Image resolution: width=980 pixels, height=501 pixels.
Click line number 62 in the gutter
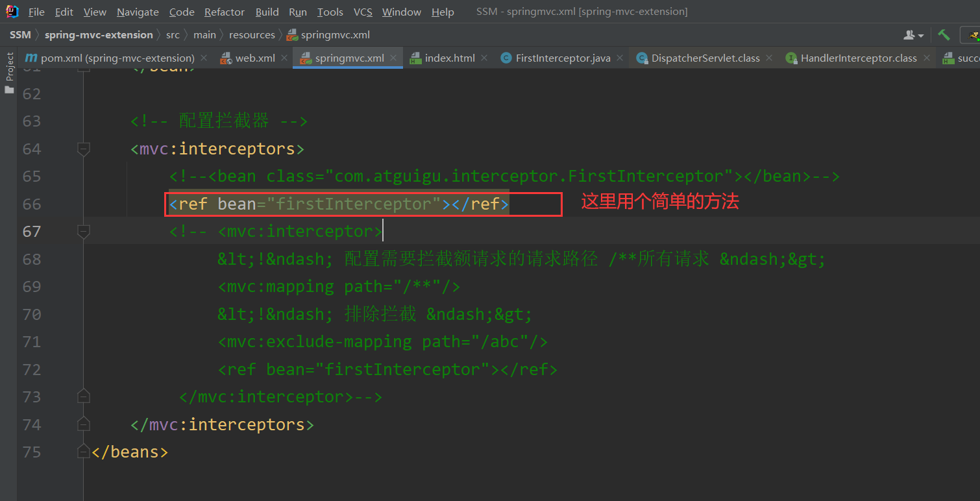(x=32, y=94)
